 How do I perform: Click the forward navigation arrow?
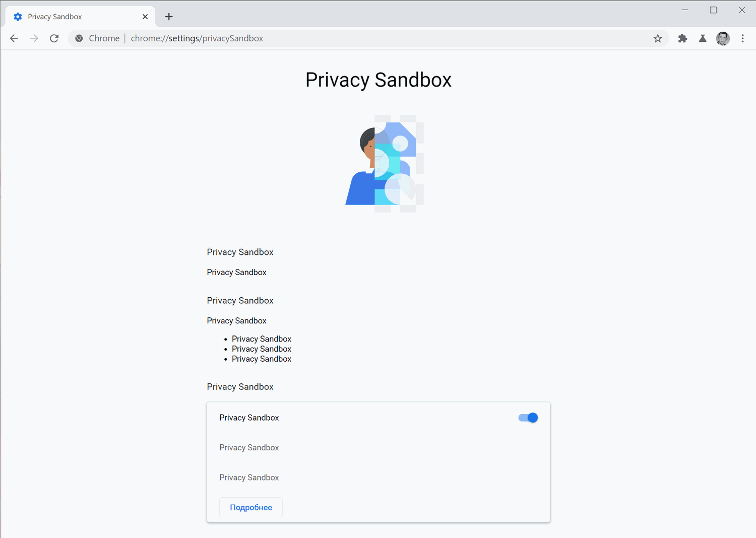pos(34,38)
